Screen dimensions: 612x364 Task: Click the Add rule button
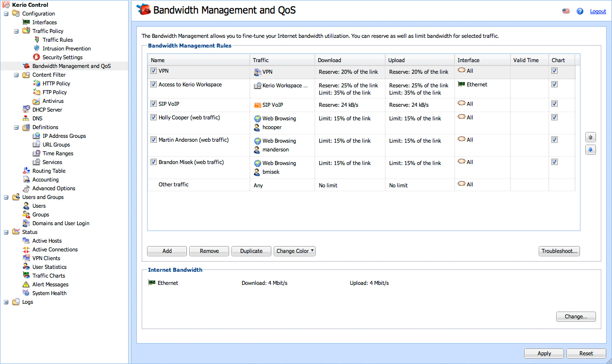point(167,251)
